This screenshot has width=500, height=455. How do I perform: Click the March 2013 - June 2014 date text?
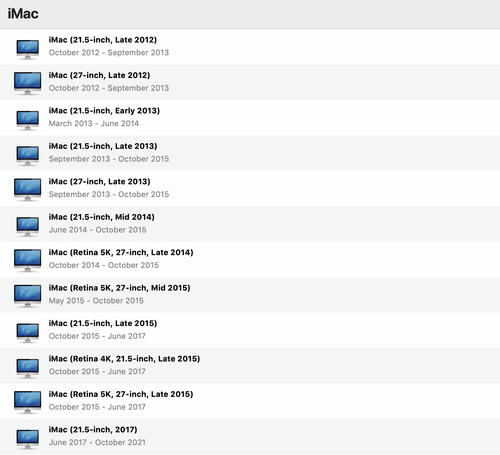click(94, 124)
